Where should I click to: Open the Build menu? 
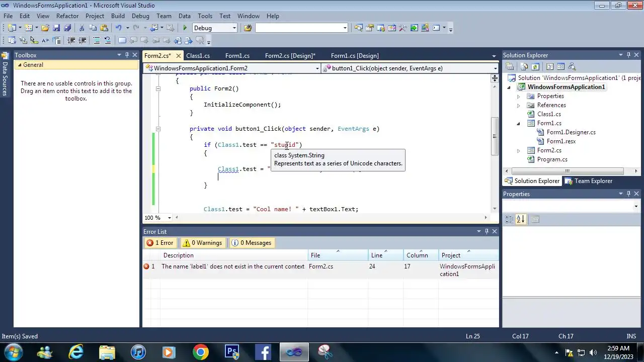pyautogui.click(x=118, y=16)
